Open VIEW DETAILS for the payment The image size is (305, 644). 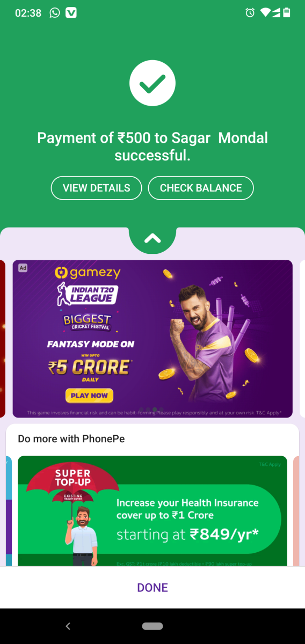[96, 188]
